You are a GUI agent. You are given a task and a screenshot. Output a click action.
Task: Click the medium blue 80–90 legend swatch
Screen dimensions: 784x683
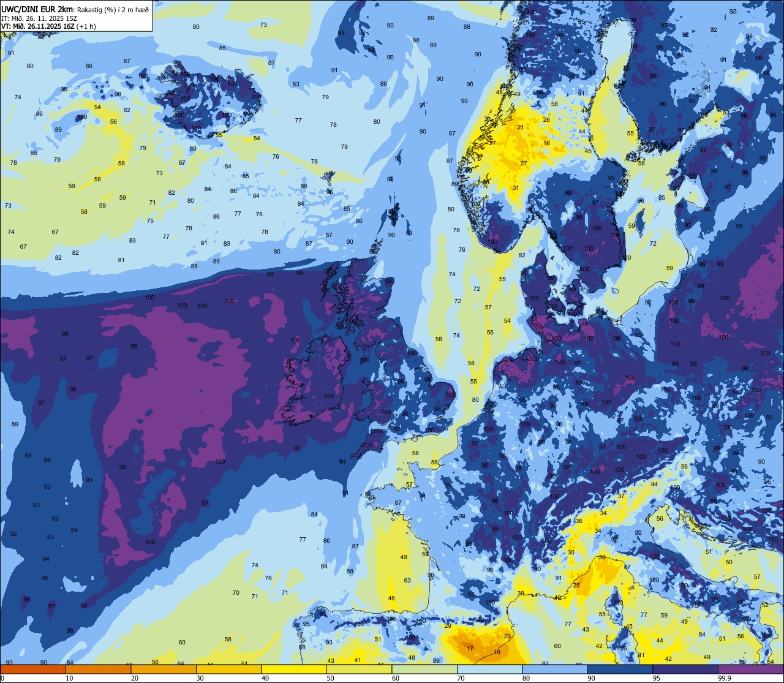pos(555,670)
